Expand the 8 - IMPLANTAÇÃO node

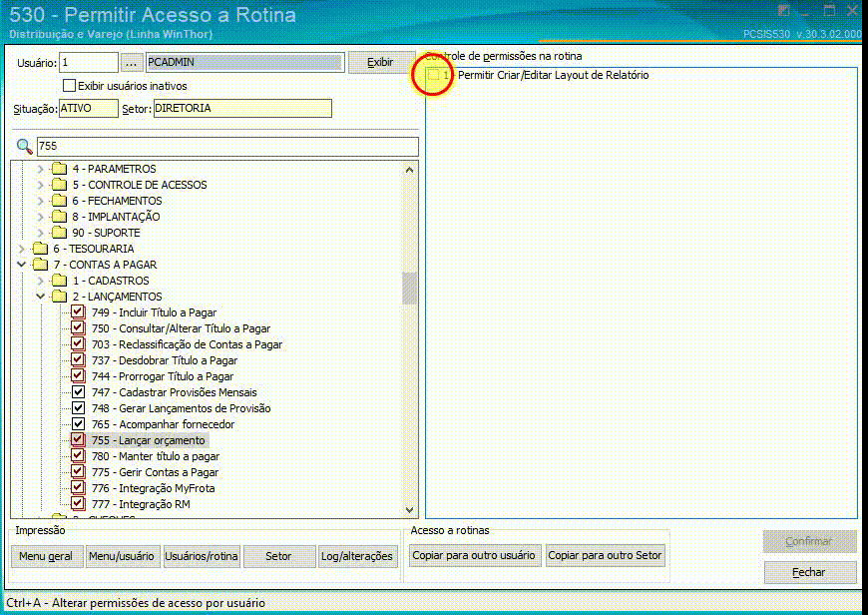point(41,217)
